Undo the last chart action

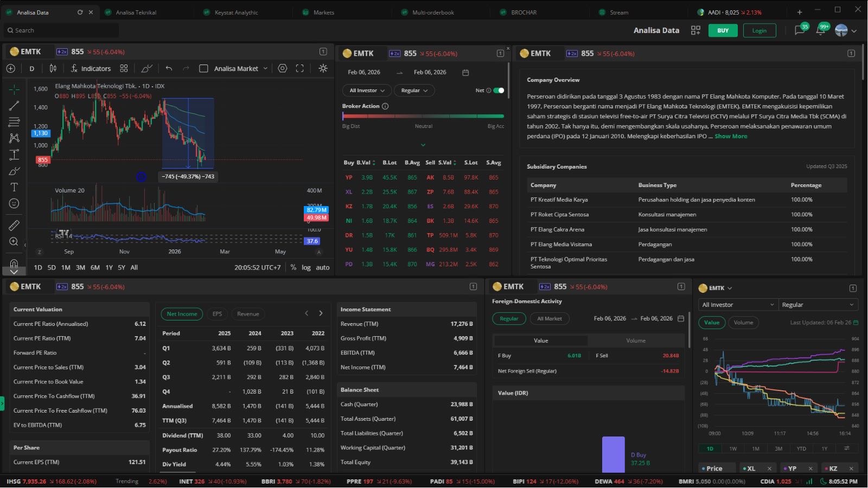pos(169,68)
